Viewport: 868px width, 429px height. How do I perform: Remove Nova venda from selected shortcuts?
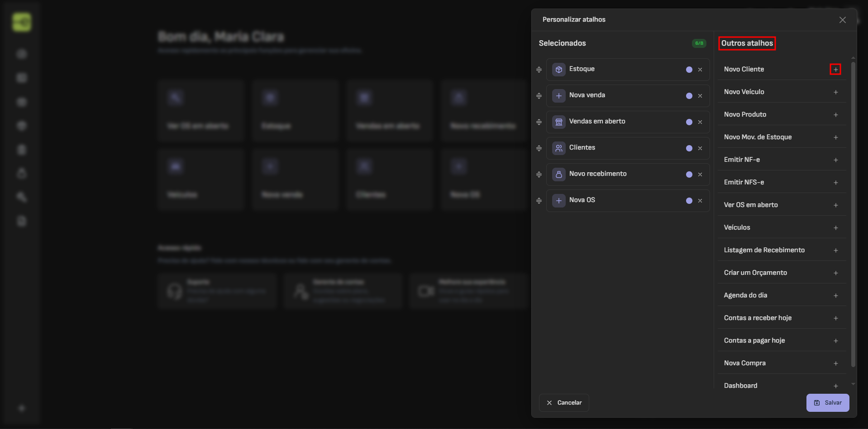point(700,96)
